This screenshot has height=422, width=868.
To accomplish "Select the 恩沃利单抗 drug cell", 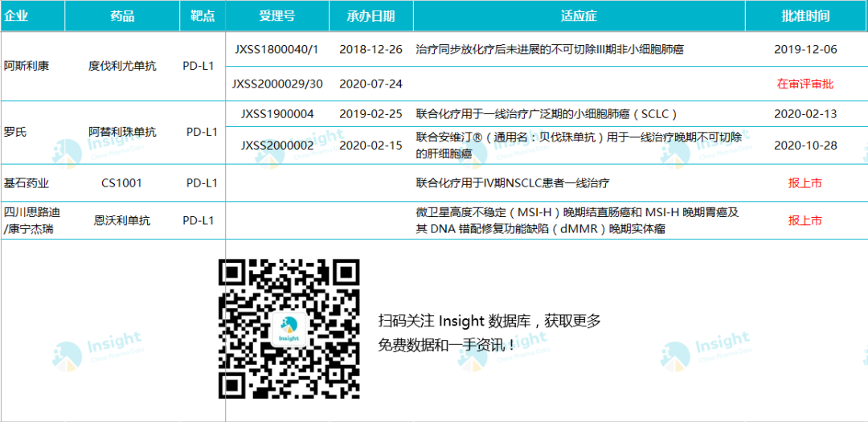I will click(x=122, y=220).
